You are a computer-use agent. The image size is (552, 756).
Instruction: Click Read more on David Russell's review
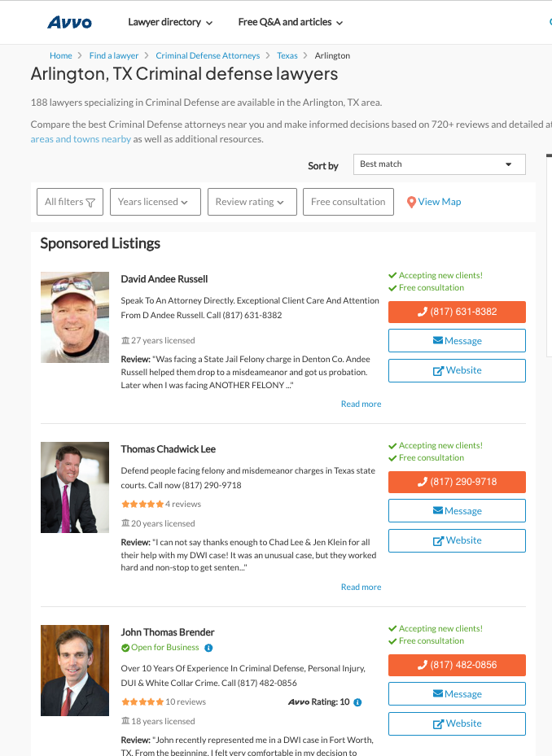[x=361, y=404]
